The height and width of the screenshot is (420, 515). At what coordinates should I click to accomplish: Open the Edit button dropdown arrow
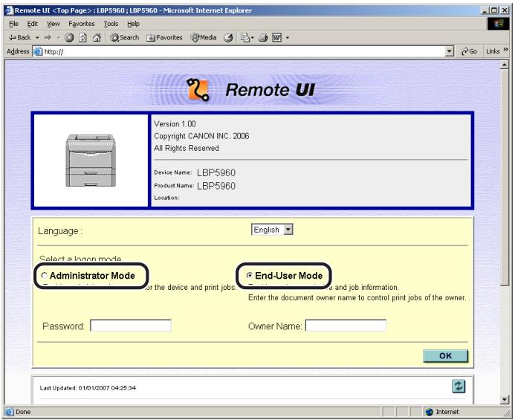click(x=288, y=38)
